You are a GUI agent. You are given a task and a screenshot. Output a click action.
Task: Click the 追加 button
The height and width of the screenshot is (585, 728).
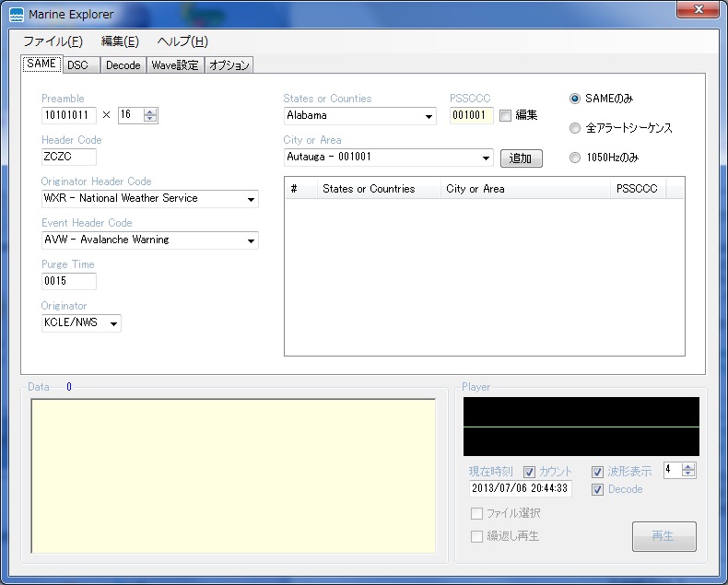(x=521, y=158)
